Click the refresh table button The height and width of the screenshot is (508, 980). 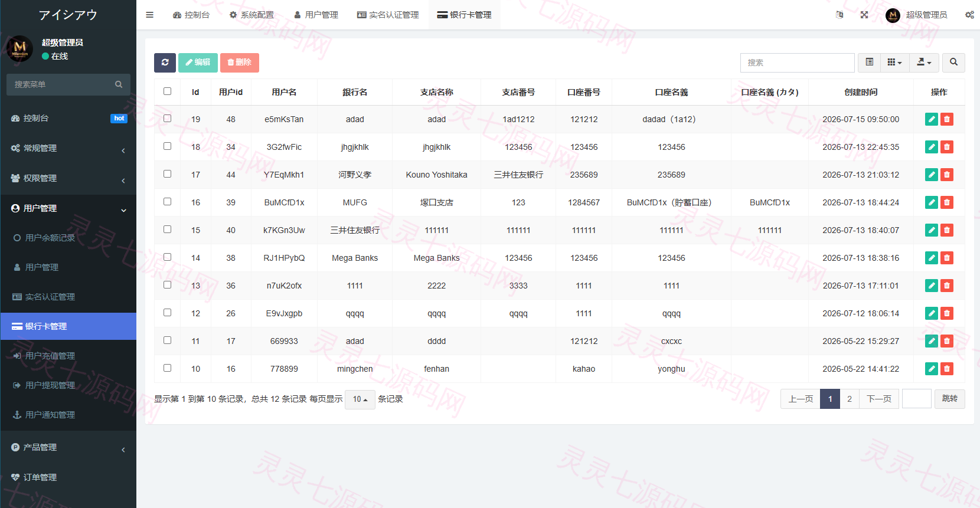coord(165,63)
